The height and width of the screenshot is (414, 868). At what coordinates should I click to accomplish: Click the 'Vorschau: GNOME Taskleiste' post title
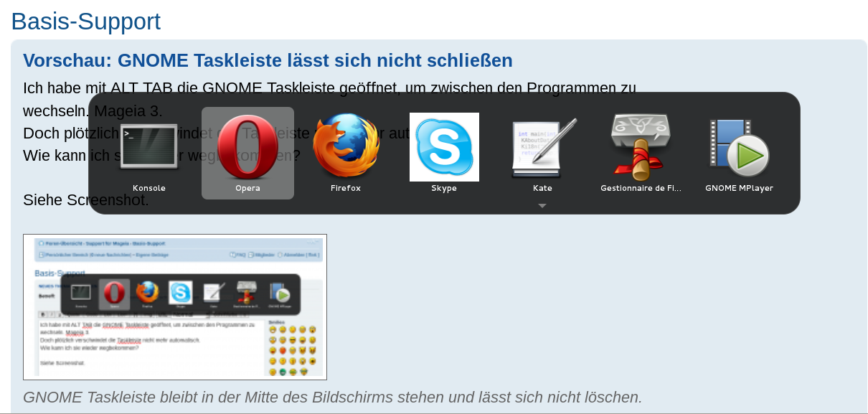(x=268, y=60)
